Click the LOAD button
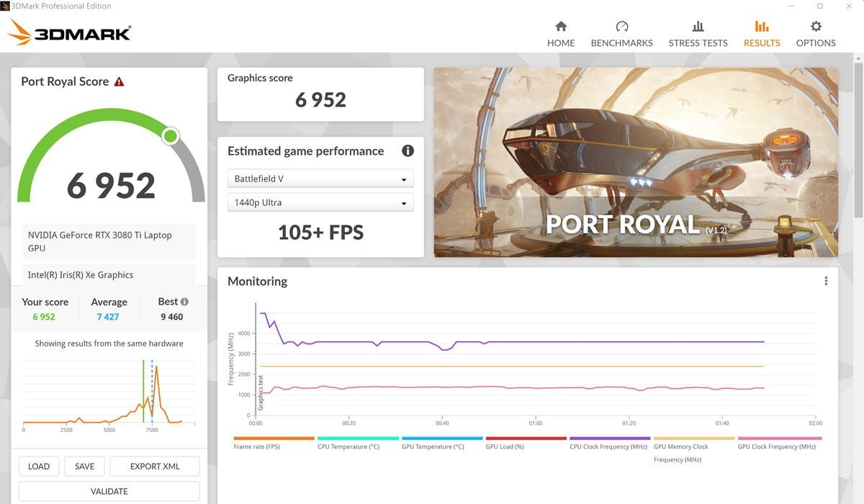The height and width of the screenshot is (504, 864). [x=39, y=466]
